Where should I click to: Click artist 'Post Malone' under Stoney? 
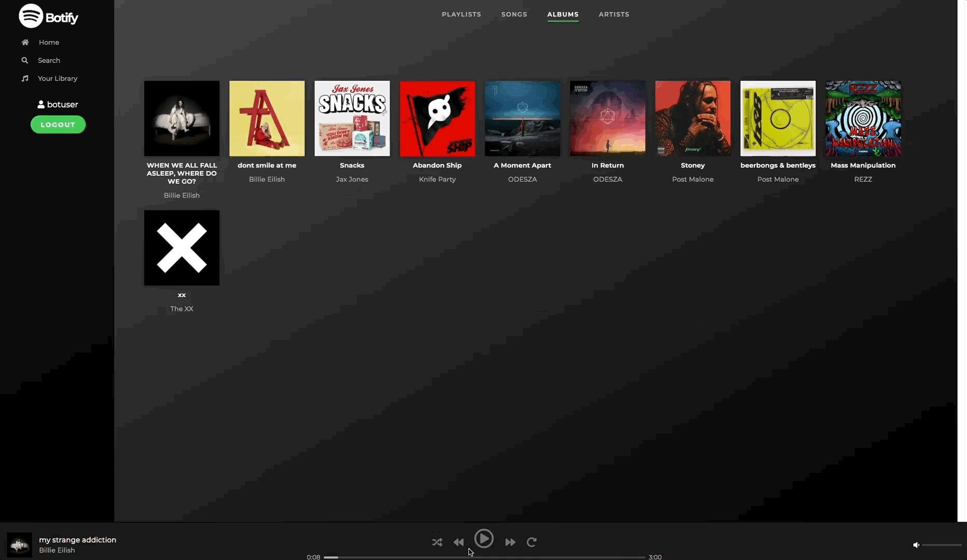click(x=693, y=179)
